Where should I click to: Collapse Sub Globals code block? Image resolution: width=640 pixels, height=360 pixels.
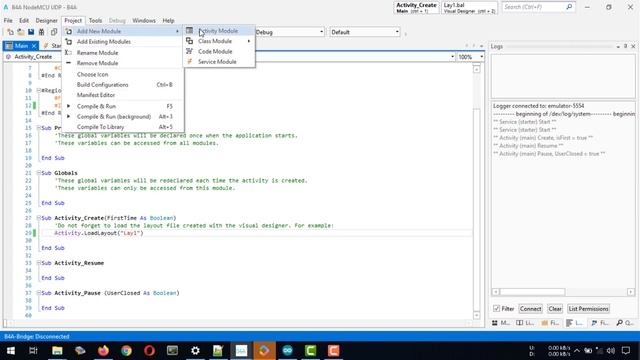tap(39, 173)
